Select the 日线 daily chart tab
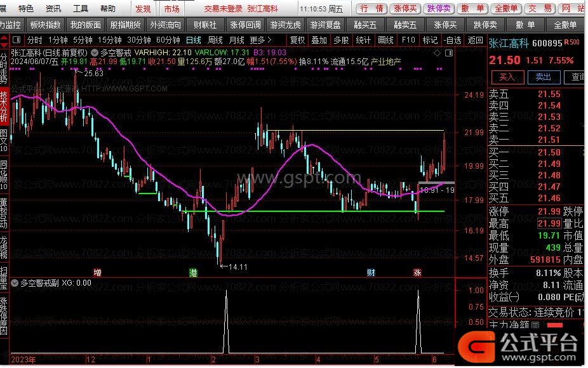This screenshot has height=368, width=588. (x=194, y=40)
